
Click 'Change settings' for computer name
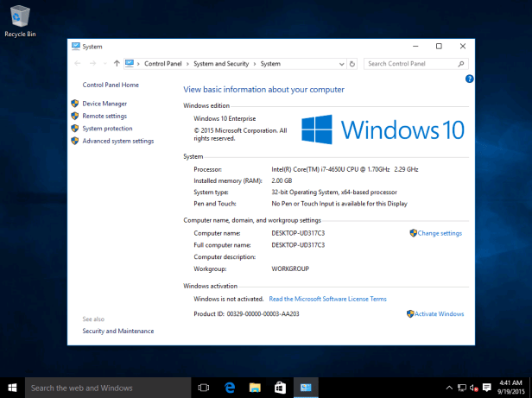point(440,233)
